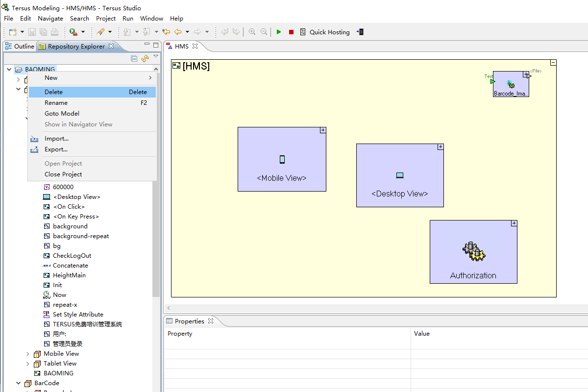This screenshot has height=392, width=588.
Task: Click the Quick Hosting button
Action: 325,32
